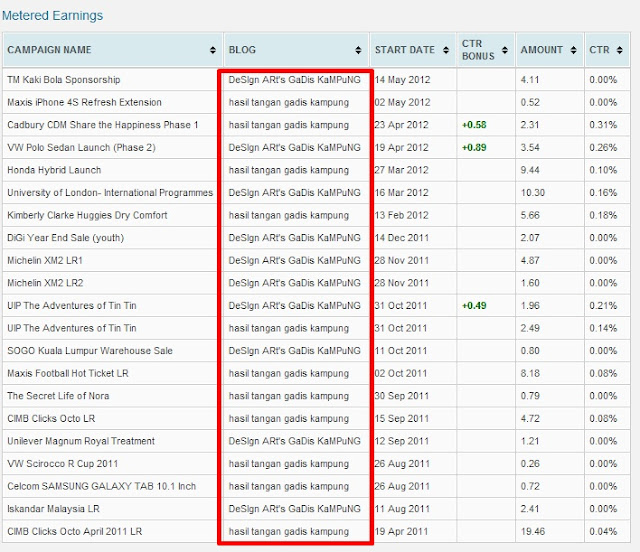
Task: Click the 13 Feb 2012 start date
Action: 401,215
